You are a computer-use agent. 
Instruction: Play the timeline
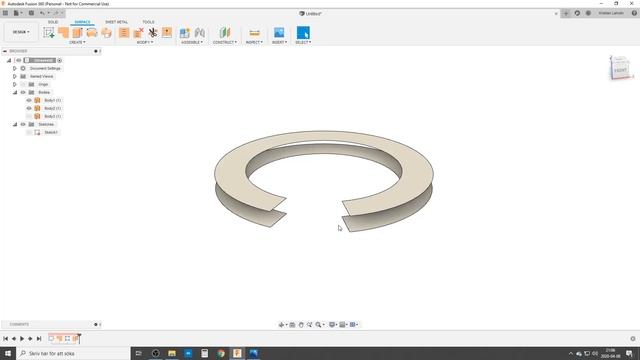(x=22, y=338)
